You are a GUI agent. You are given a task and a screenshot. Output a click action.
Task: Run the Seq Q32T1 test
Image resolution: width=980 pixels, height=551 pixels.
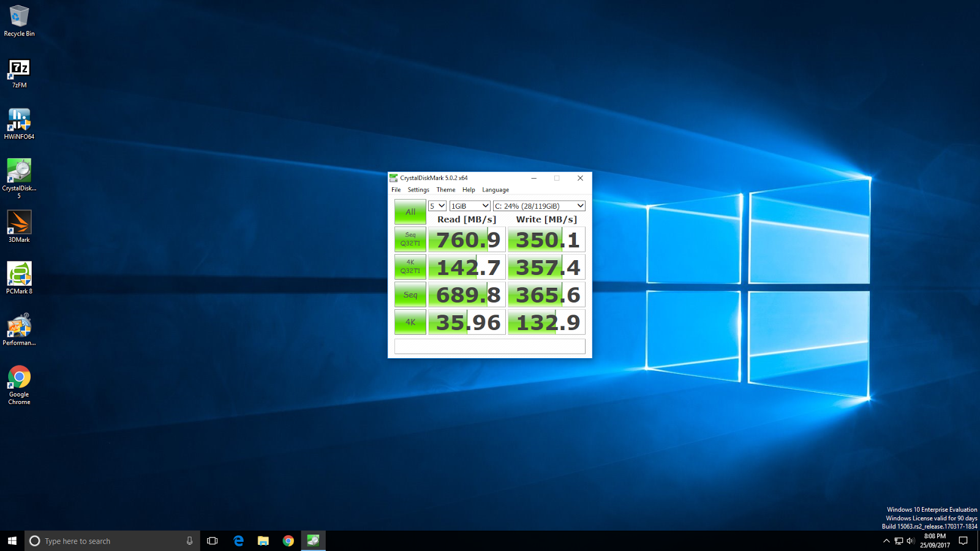410,239
